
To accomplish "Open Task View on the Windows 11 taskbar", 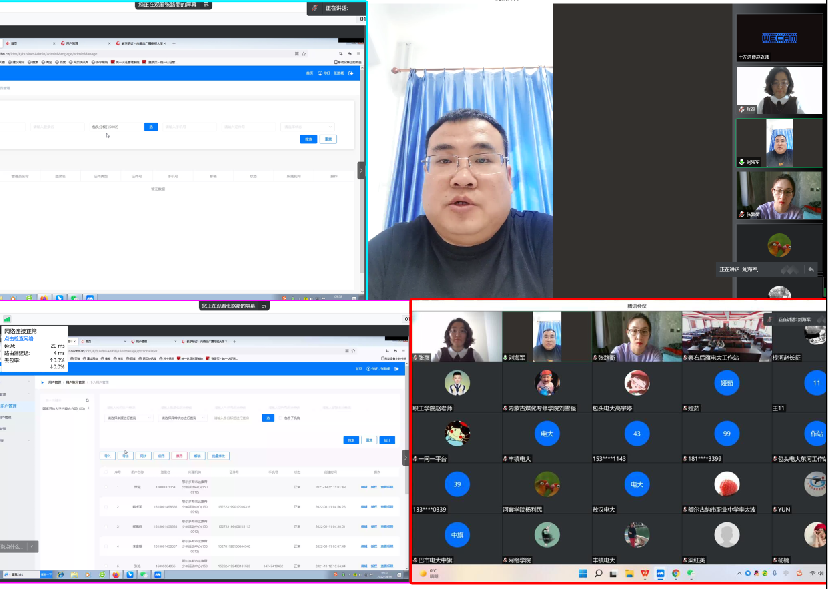I will point(614,574).
